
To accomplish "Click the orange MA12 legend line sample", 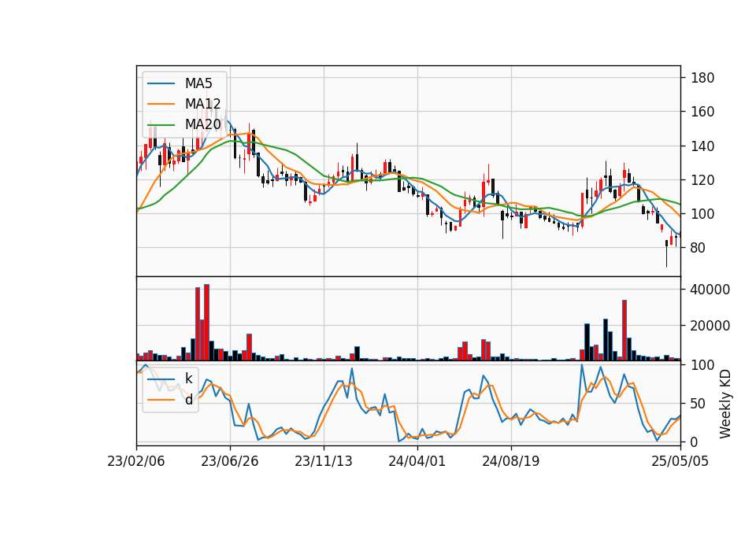I will pyautogui.click(x=161, y=104).
